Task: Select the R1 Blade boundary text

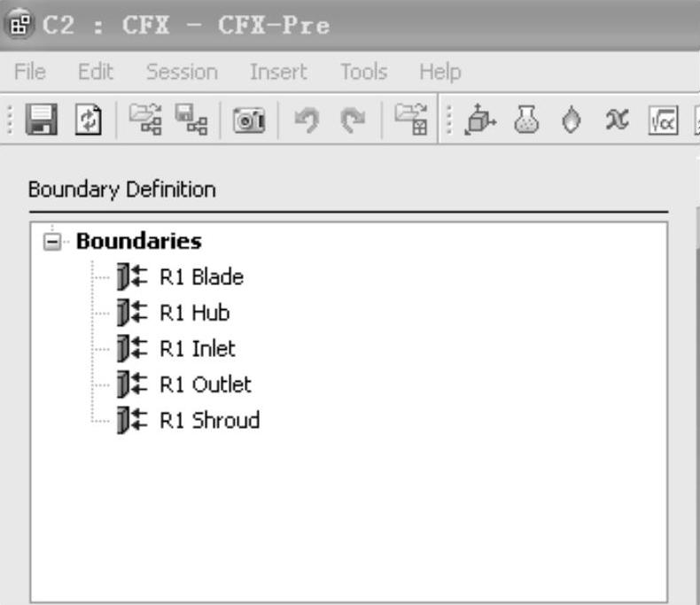Action: click(x=201, y=276)
